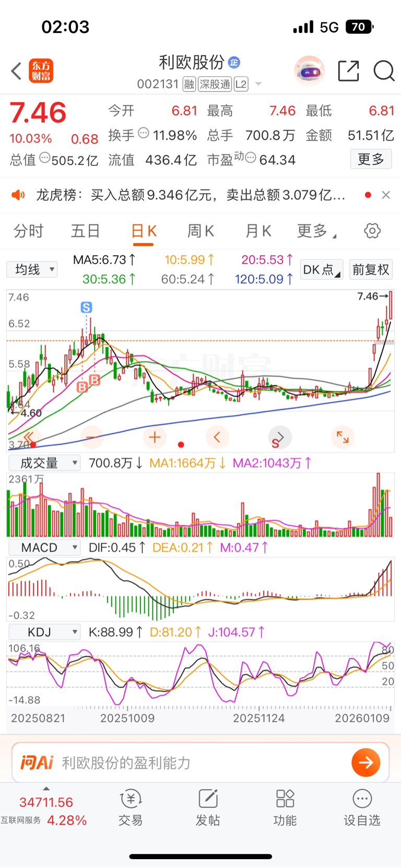The image size is (401, 868).
Task: Tap the chart zoom out minus icon
Action: pos(91,437)
